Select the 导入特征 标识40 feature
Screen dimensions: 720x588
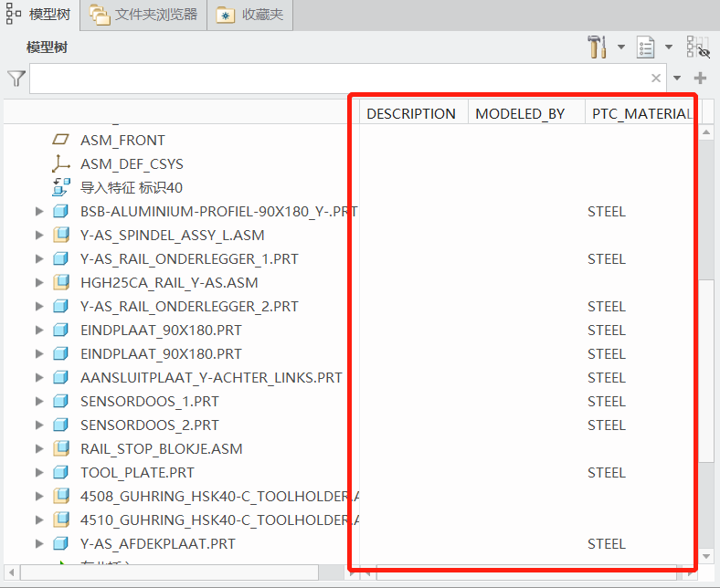[132, 188]
